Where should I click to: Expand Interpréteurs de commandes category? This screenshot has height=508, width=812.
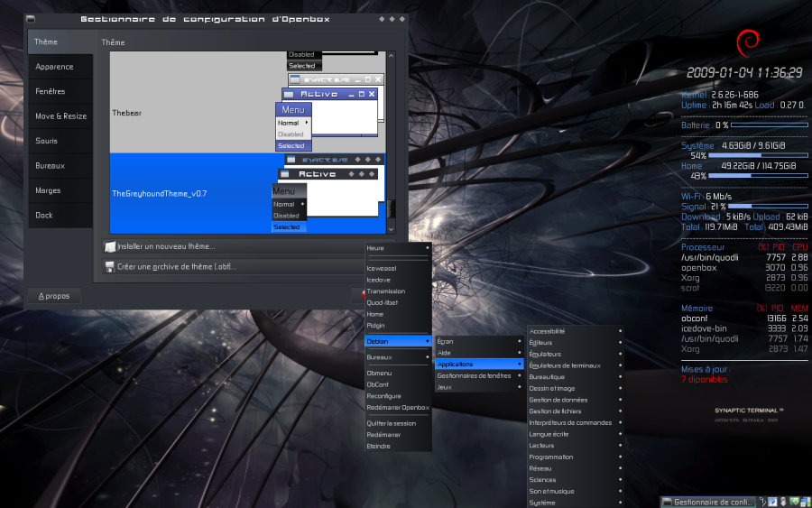coord(576,422)
